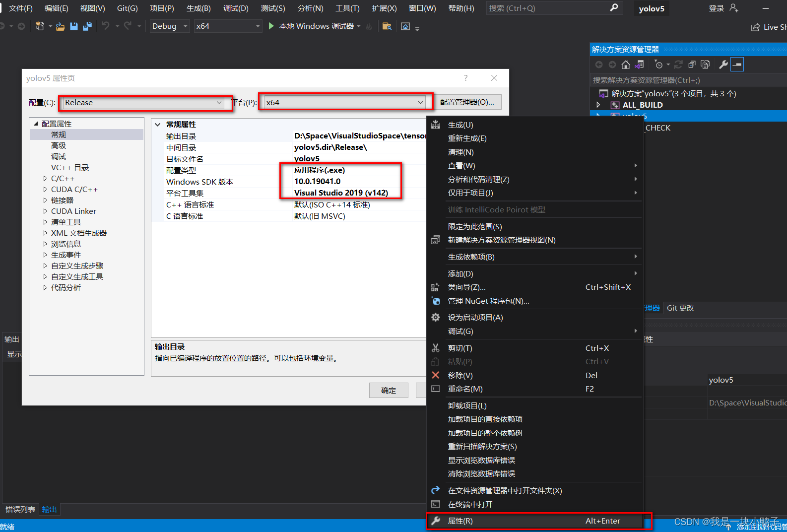Click the Preview Selected Items icon

point(737,65)
